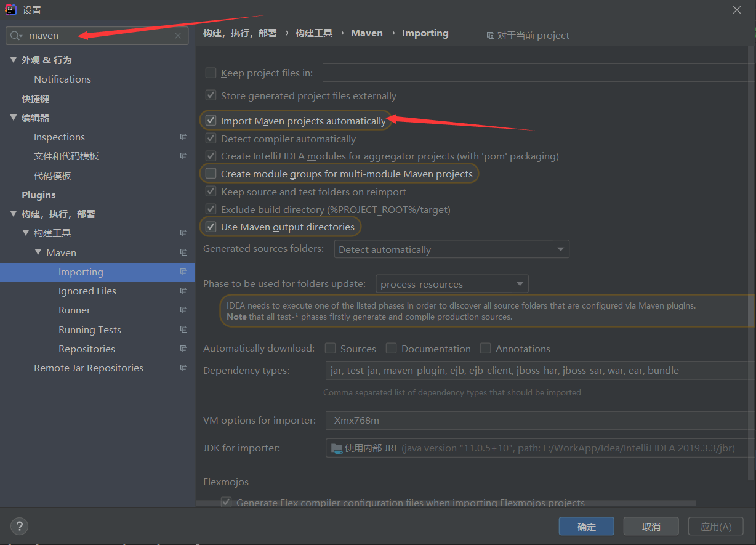
Task: Collapse the 编辑器 tree node
Action: click(14, 118)
